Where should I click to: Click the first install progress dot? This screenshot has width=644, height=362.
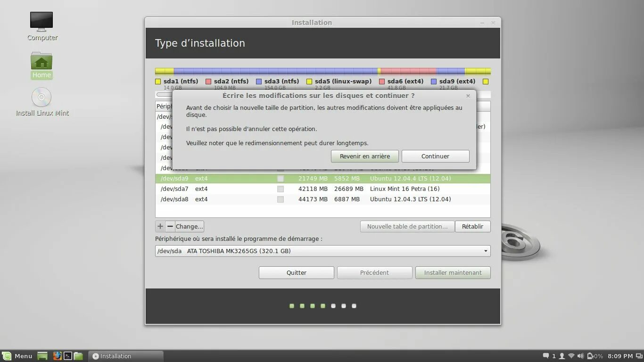coord(292,306)
